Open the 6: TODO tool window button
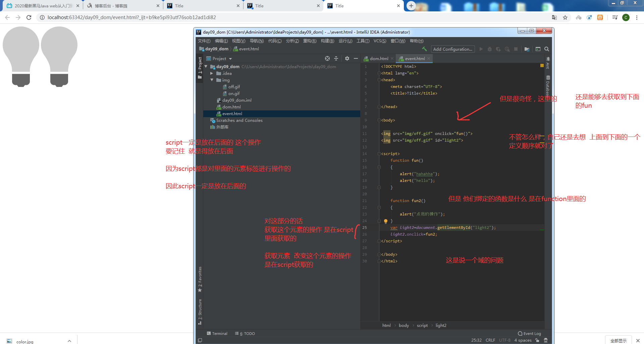The height and width of the screenshot is (344, 644). (x=245, y=334)
